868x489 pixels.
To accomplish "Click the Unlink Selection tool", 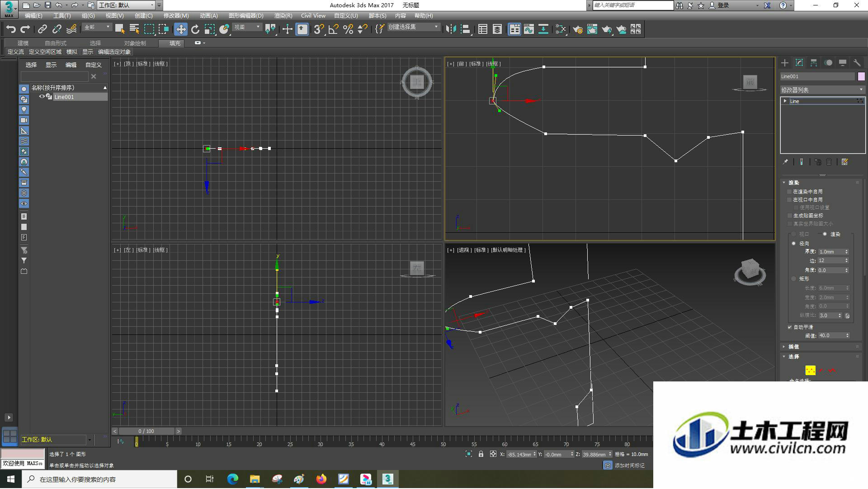I will 57,29.
